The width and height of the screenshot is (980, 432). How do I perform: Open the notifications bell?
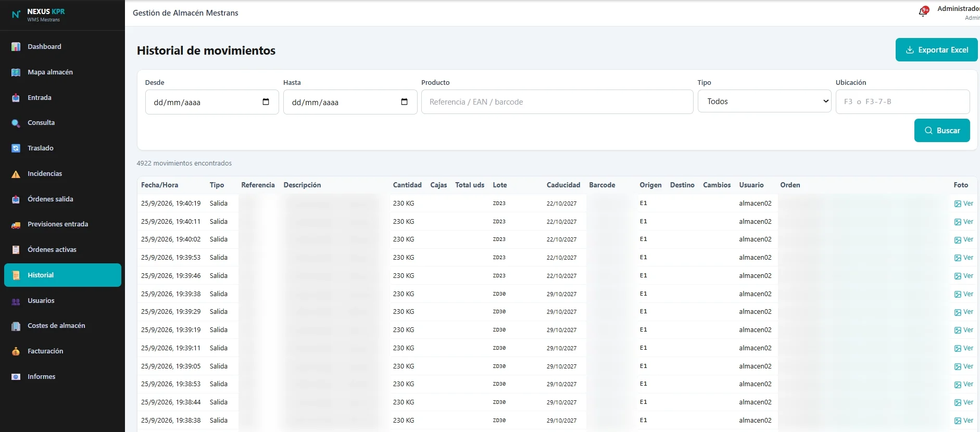[923, 12]
